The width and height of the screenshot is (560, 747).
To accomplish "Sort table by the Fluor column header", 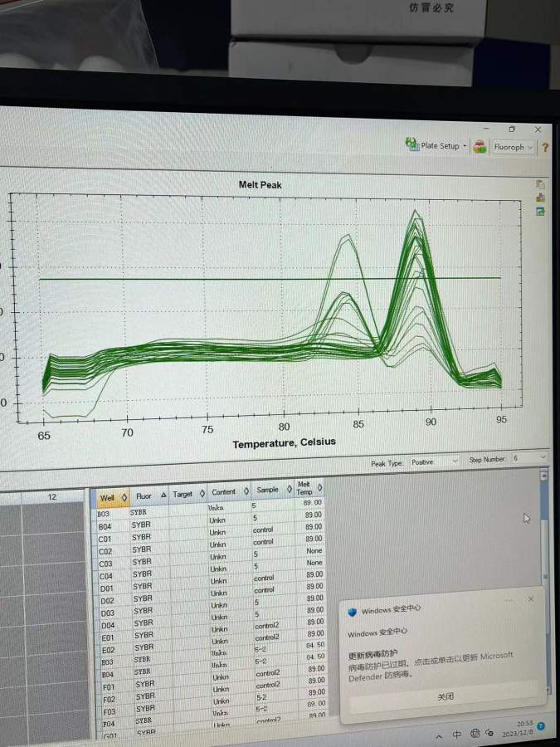I will [x=148, y=496].
